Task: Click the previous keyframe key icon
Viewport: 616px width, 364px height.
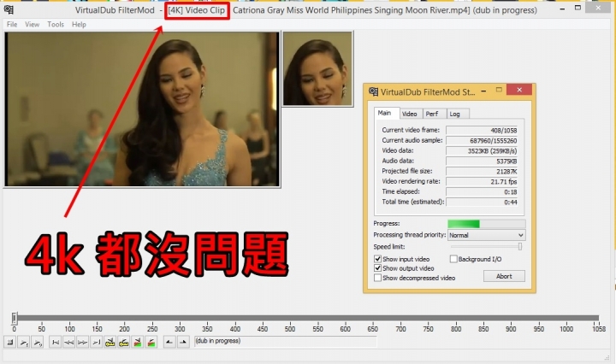Action: [x=110, y=343]
